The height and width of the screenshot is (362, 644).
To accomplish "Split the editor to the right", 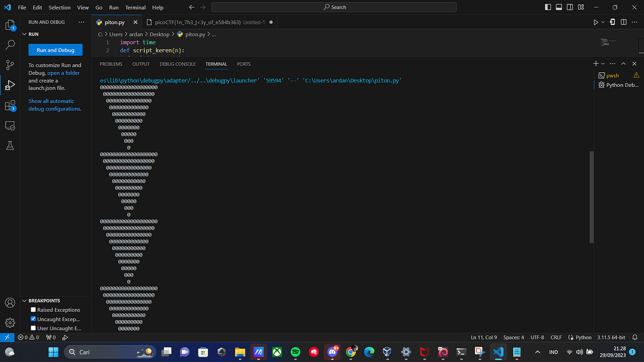I will point(624,23).
